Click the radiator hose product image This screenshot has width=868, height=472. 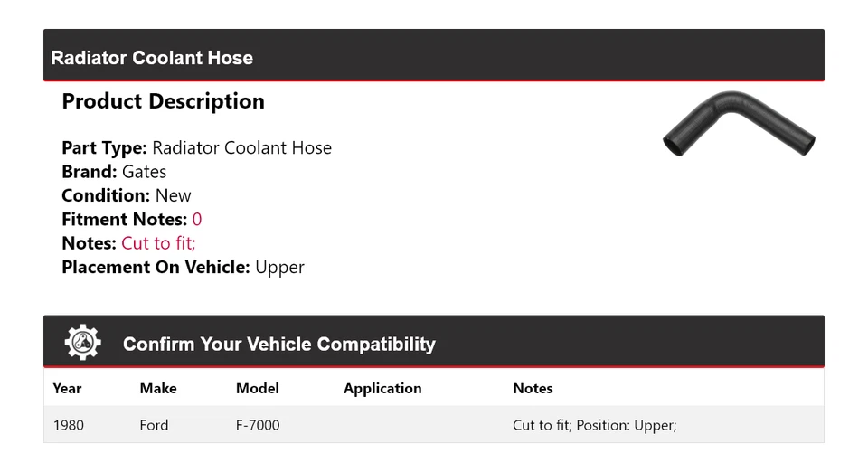(x=739, y=124)
